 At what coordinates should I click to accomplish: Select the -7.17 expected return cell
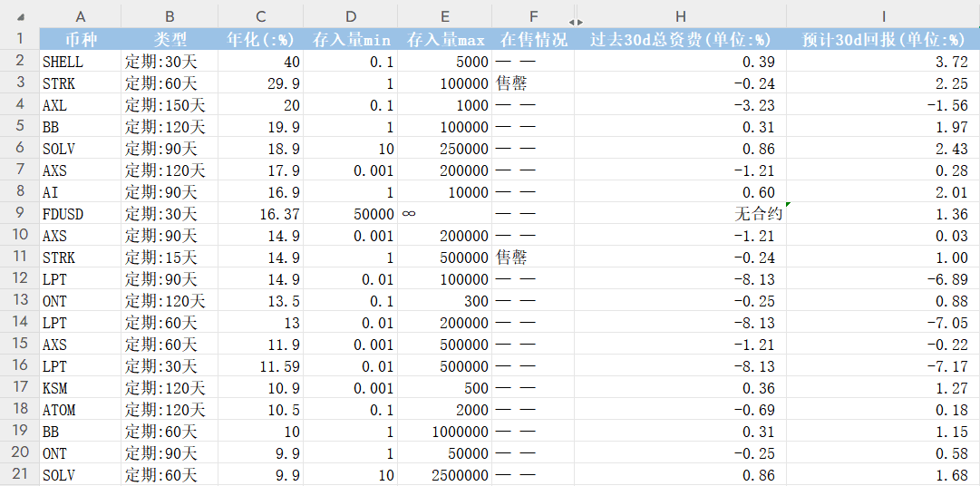[883, 366]
